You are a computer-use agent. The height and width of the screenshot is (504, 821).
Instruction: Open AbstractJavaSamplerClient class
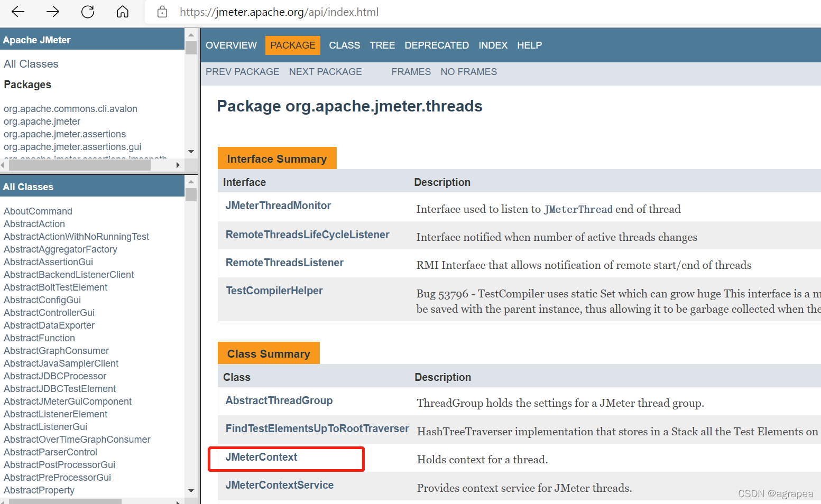click(61, 363)
